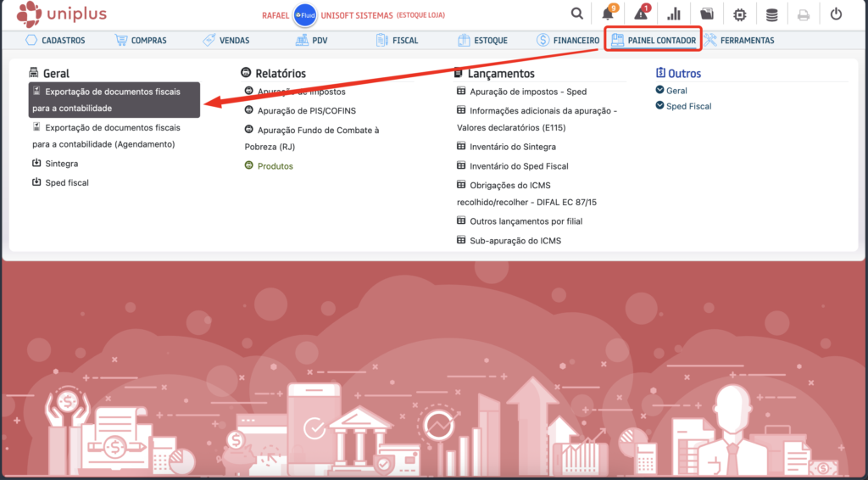Screen dimensions: 868x480
Task: Click the Fluid round badge in header
Action: [x=303, y=15]
